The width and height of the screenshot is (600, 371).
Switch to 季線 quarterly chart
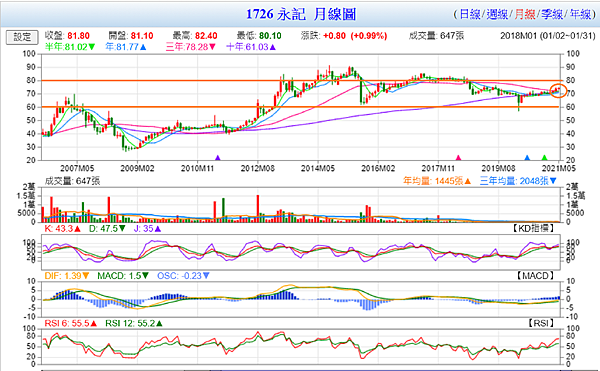(x=552, y=15)
